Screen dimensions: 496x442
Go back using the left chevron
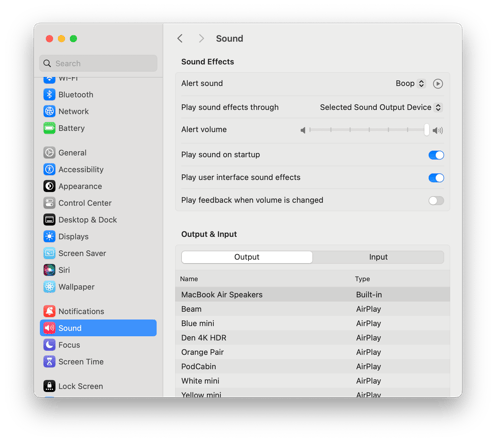point(180,38)
